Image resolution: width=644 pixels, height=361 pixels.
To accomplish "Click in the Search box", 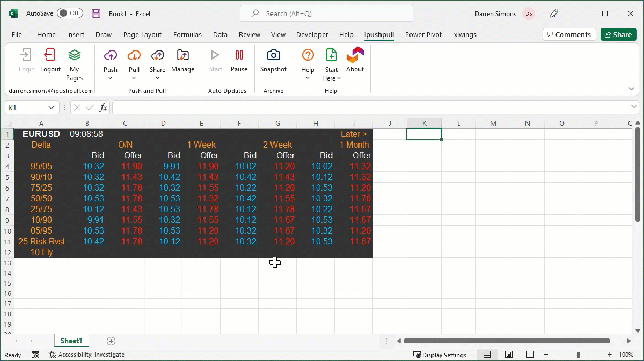I will click(326, 13).
